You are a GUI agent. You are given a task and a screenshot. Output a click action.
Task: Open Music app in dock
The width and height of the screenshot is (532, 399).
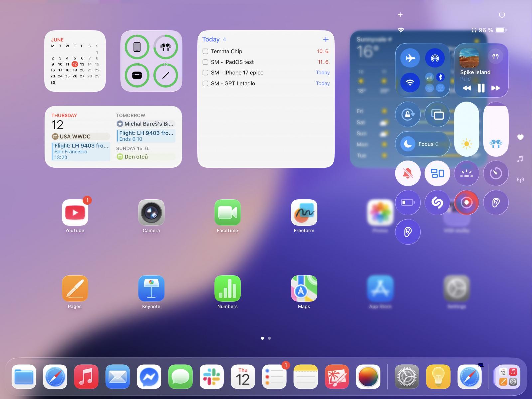[x=86, y=377]
